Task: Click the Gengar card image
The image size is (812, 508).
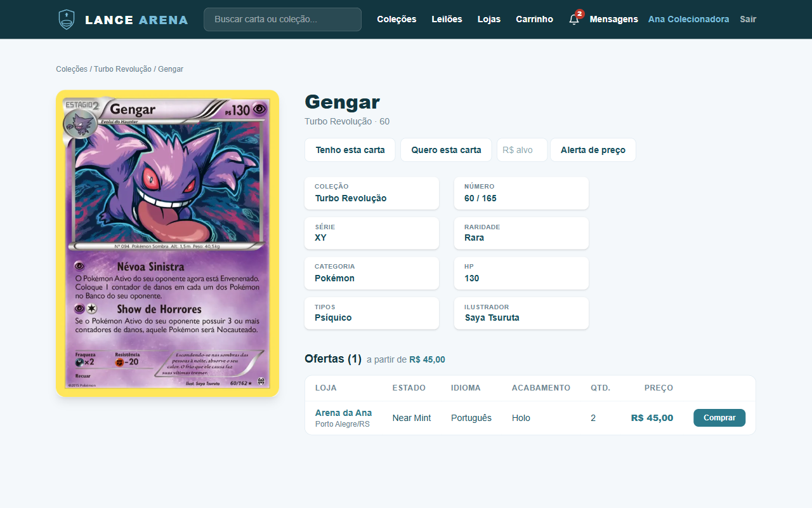Action: click(167, 243)
